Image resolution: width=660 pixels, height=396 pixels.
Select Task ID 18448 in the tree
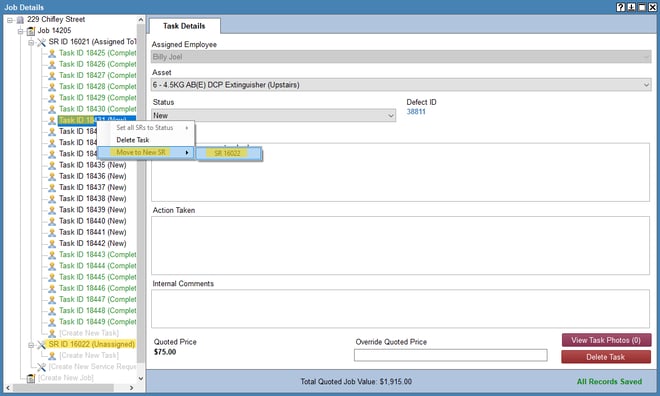click(98, 311)
